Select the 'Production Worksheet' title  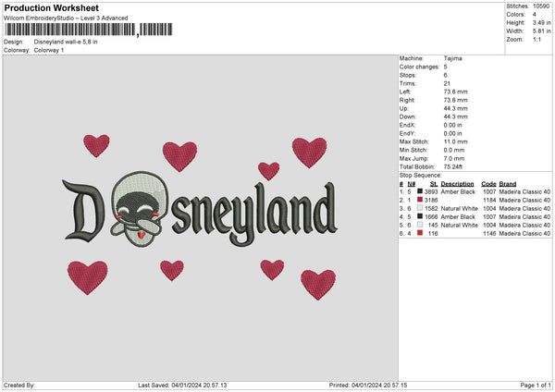[x=51, y=7]
